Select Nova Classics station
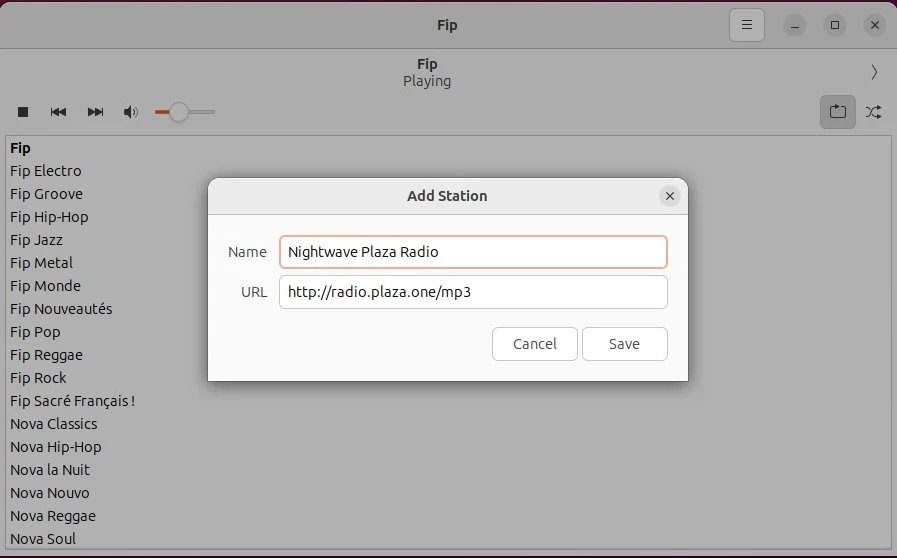Screen dimensions: 897x558 (54, 424)
